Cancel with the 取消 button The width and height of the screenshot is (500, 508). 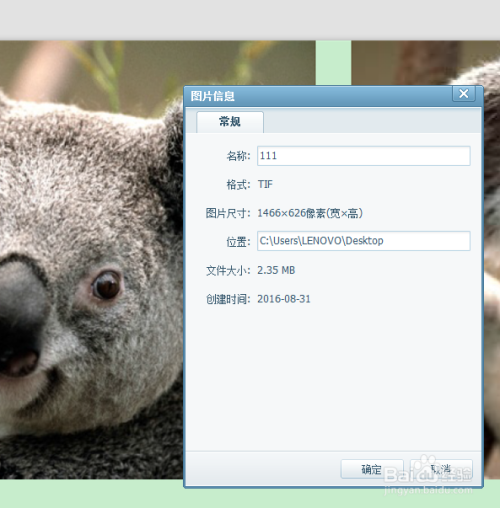pyautogui.click(x=441, y=469)
